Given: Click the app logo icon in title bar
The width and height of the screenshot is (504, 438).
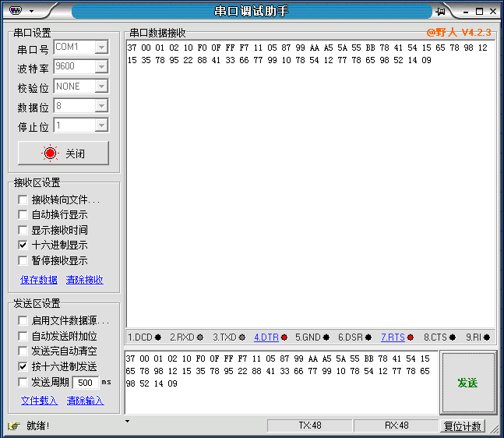Looking at the screenshot, I should 15,11.
